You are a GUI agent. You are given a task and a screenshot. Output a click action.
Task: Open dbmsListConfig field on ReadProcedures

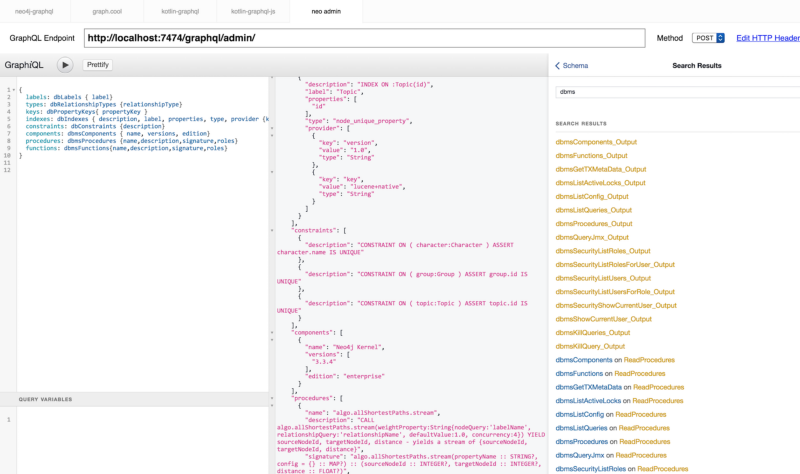[x=581, y=413]
